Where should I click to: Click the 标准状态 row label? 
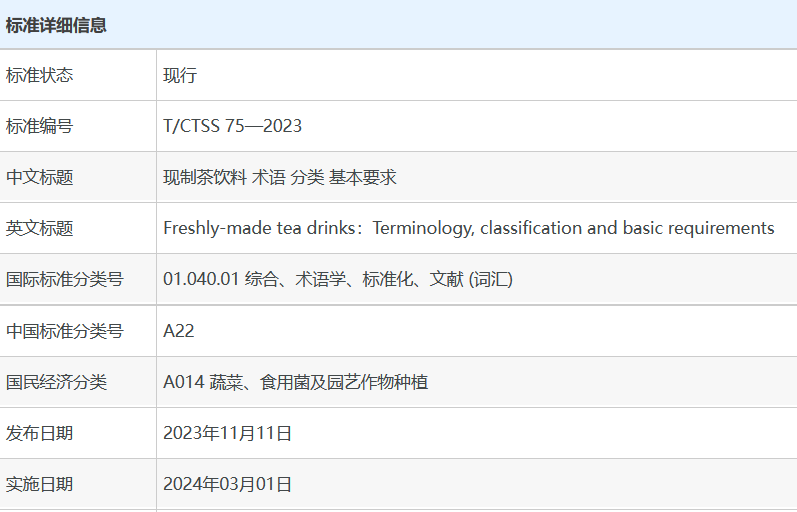pos(40,75)
